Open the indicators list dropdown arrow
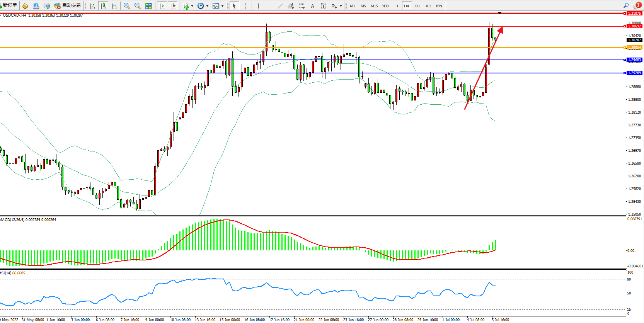 pyautogui.click(x=192, y=6)
